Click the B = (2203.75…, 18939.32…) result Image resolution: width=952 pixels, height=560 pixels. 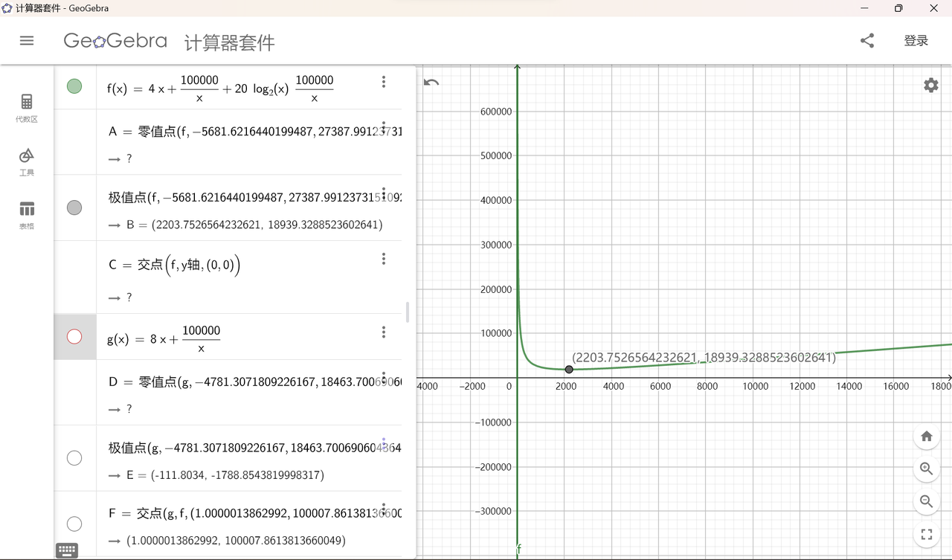(254, 225)
